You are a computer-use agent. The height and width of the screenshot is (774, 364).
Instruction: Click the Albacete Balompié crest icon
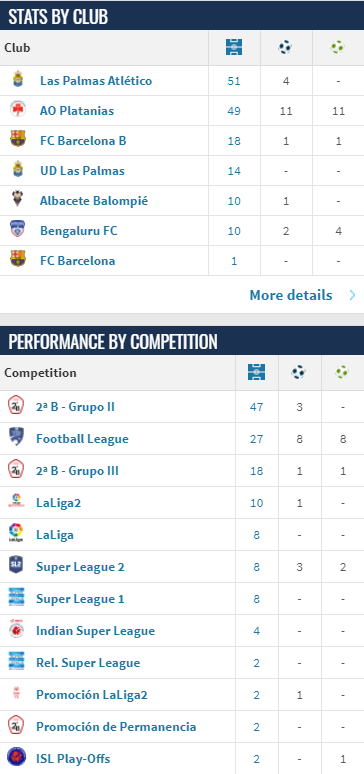tap(18, 199)
